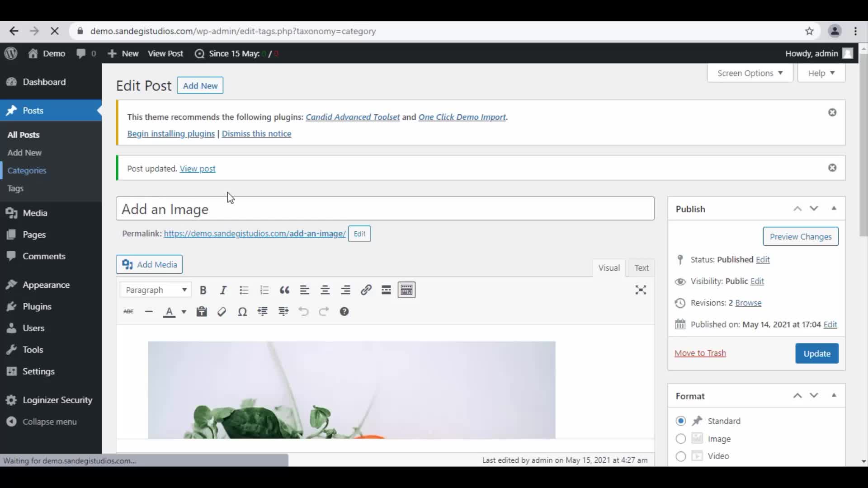Insert a bulleted list
Screen dimensions: 868x488
(x=244, y=290)
